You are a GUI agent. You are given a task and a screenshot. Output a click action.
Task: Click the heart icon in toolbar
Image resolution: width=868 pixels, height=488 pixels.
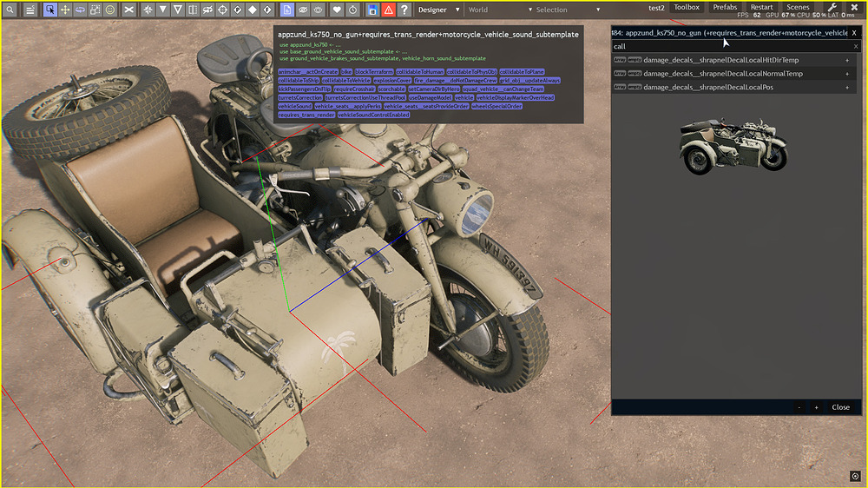(x=337, y=10)
